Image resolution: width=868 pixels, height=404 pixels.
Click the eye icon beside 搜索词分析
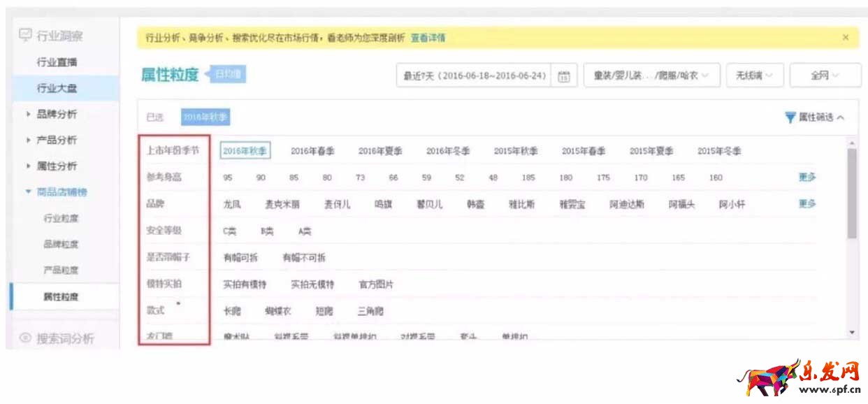click(25, 338)
